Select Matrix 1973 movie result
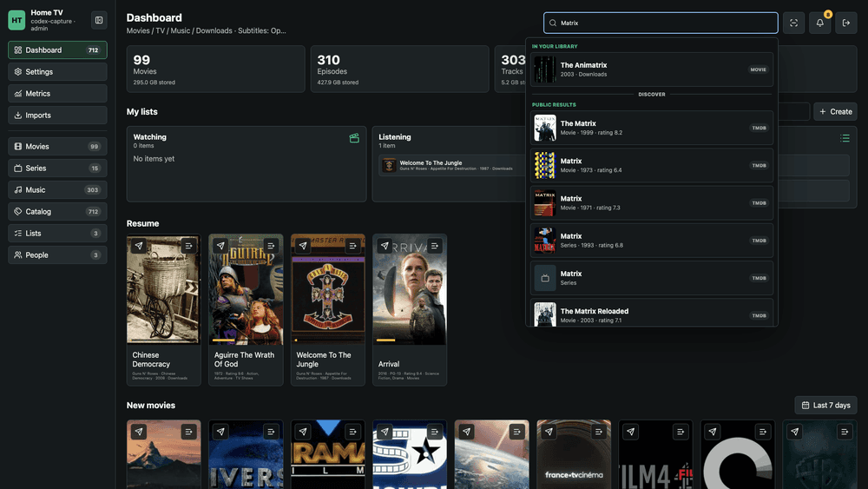868x489 pixels. pos(652,166)
